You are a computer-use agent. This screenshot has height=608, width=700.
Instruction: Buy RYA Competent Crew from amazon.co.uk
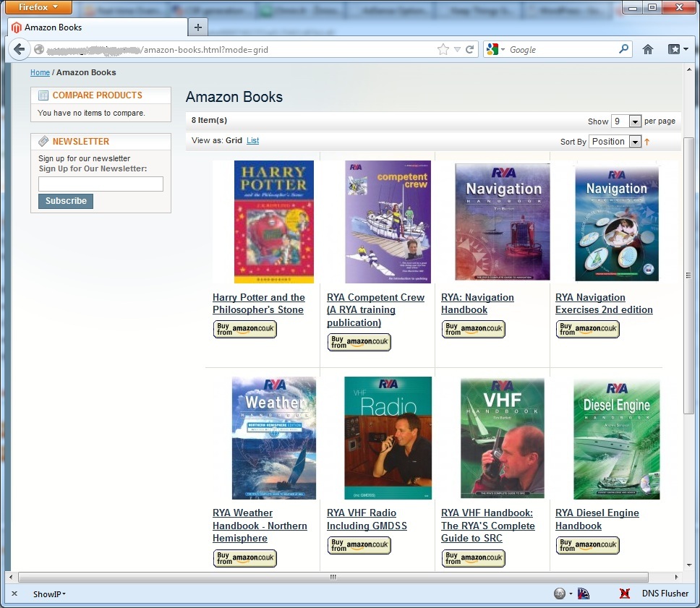coord(359,342)
